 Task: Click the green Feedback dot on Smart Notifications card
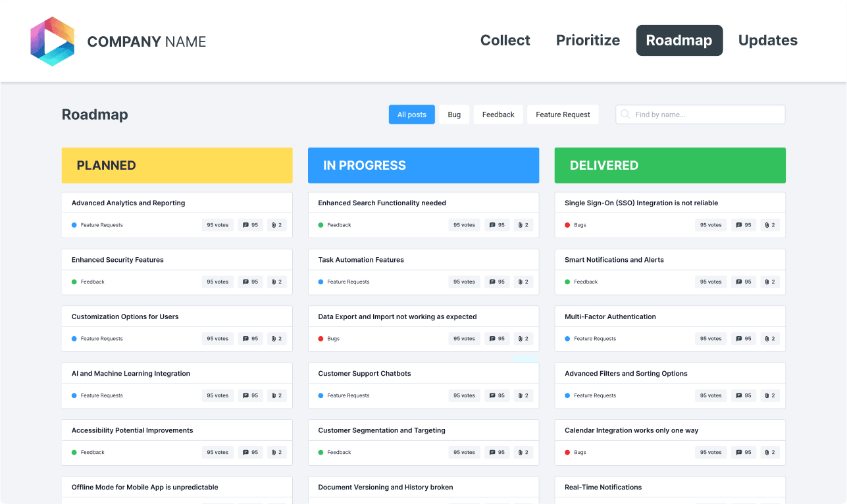click(567, 282)
